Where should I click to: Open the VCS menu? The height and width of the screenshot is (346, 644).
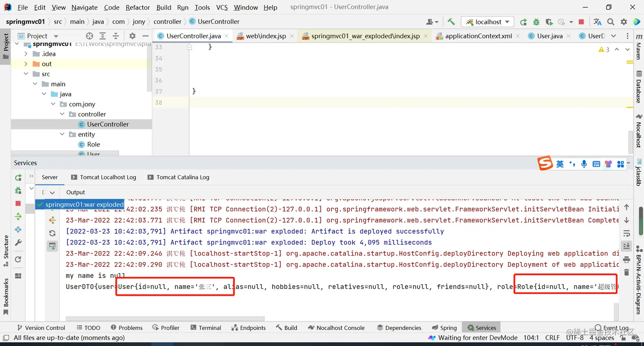pyautogui.click(x=222, y=7)
